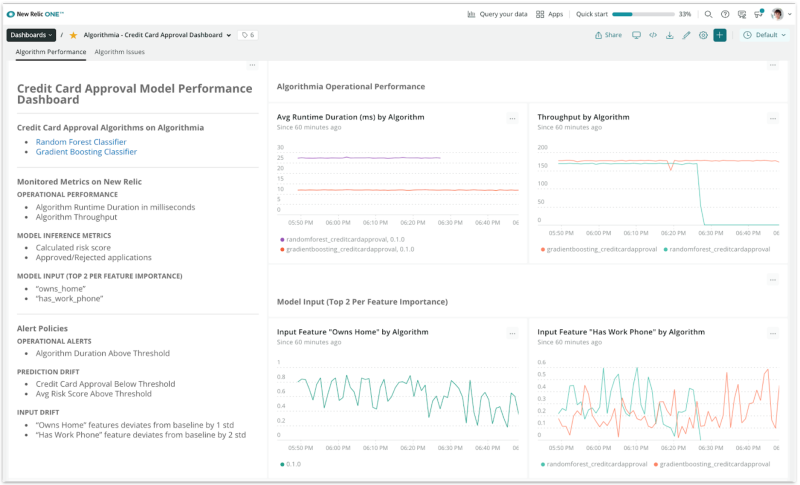The width and height of the screenshot is (800, 485).
Task: Toggle gradientboosting_creditcardapproval legend in Throughput chart
Action: click(598, 249)
